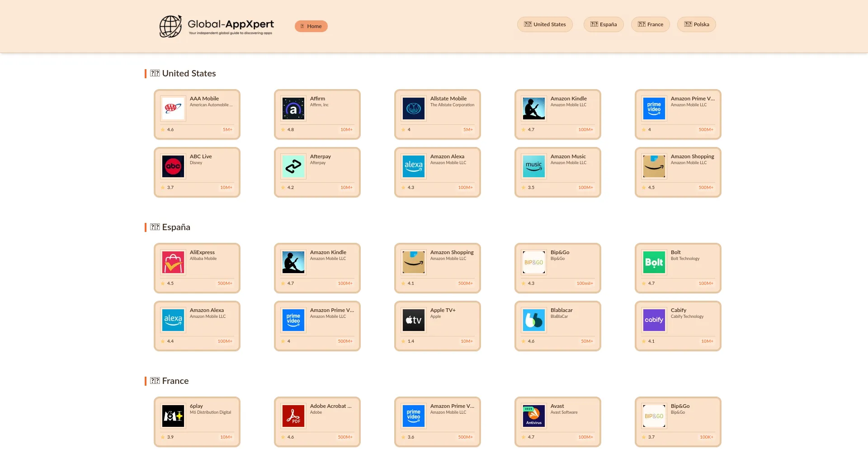Click Amazon Shopping icon in España
This screenshot has height=449, width=868.
(x=414, y=262)
